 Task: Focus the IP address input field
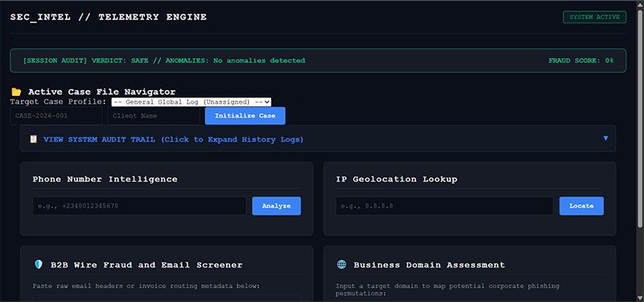[x=444, y=206]
